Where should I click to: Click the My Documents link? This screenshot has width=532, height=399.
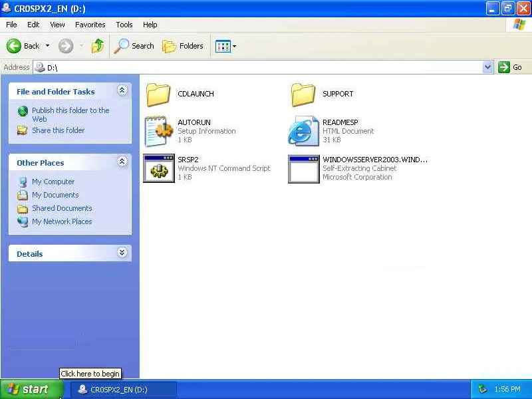pyautogui.click(x=55, y=195)
